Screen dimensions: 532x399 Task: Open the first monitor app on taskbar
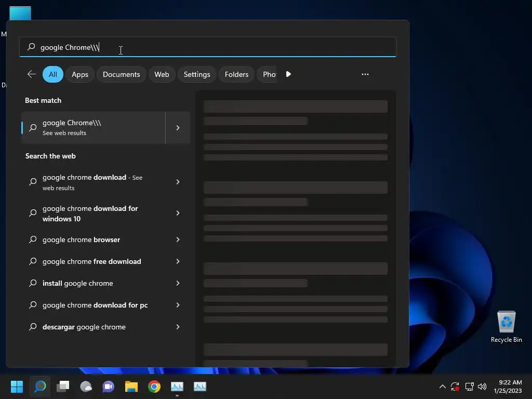click(x=177, y=387)
